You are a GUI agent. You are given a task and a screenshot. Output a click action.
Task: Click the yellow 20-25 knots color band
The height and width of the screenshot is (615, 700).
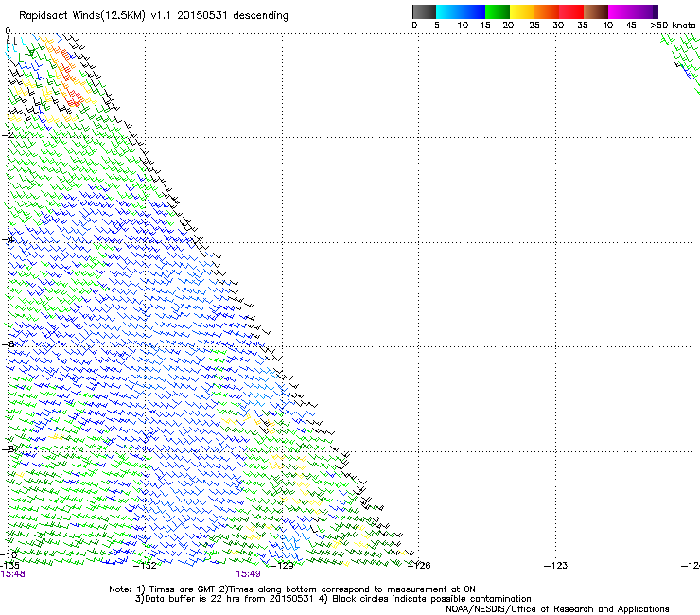tap(522, 11)
